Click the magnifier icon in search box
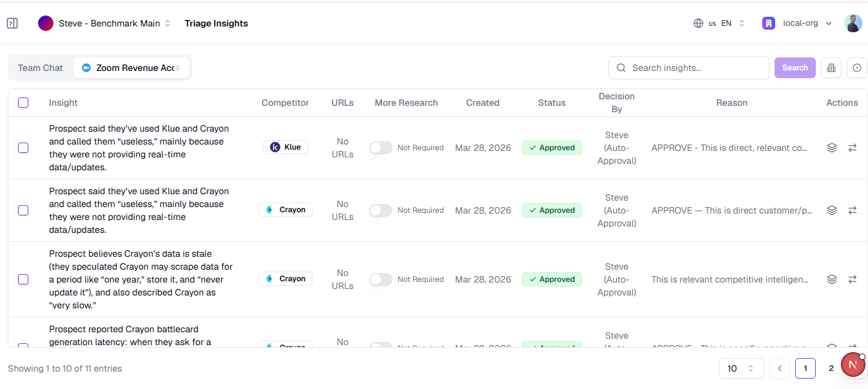868x389 pixels. click(621, 68)
